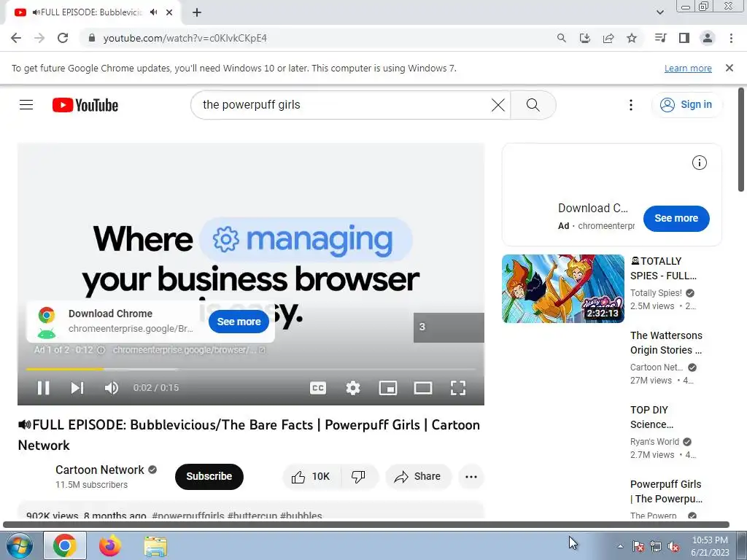Screen dimensions: 747x560
Task: Open the media control icon in Chrome toolbar
Action: [x=660, y=38]
